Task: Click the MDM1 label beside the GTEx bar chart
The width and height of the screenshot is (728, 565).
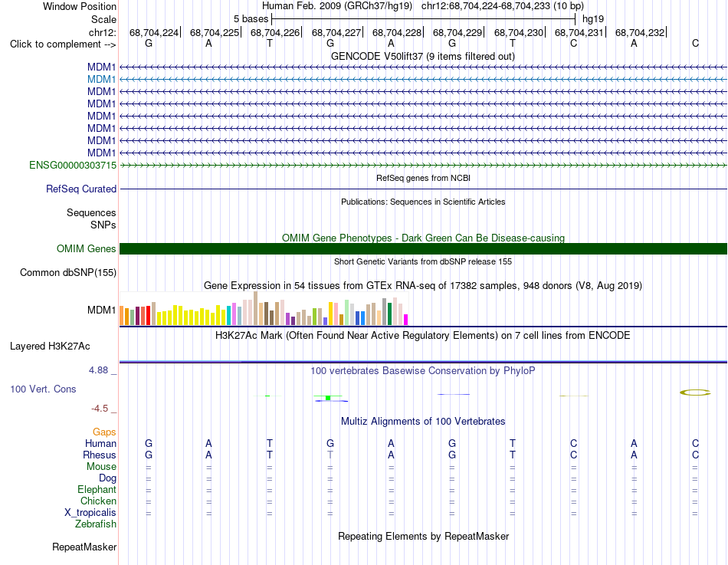Action: pos(101,310)
